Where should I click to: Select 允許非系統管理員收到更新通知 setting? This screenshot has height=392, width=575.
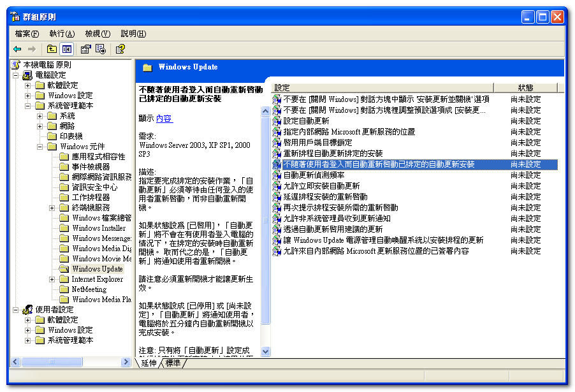tap(337, 219)
